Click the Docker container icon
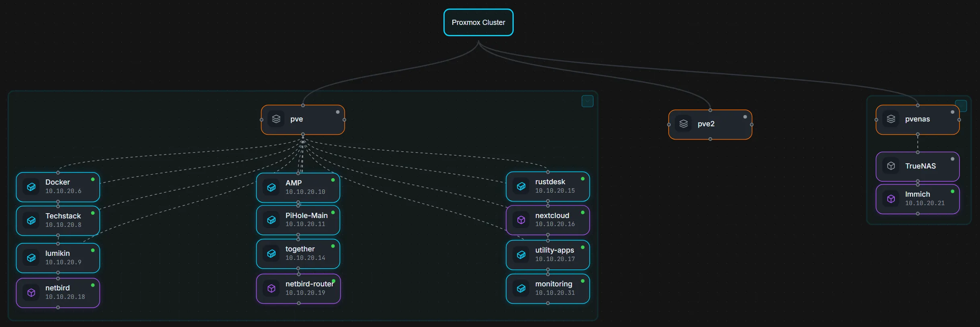This screenshot has width=980, height=327. click(x=31, y=187)
